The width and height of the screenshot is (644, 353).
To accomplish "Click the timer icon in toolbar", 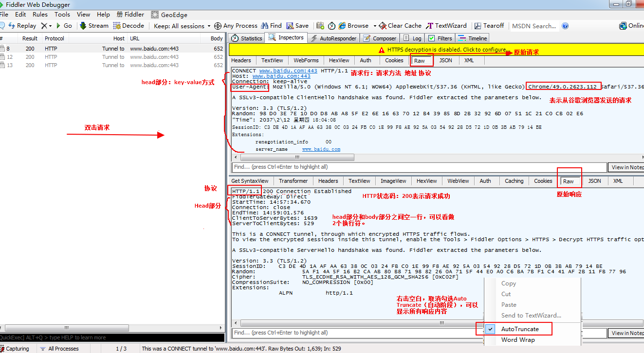I will click(x=331, y=26).
